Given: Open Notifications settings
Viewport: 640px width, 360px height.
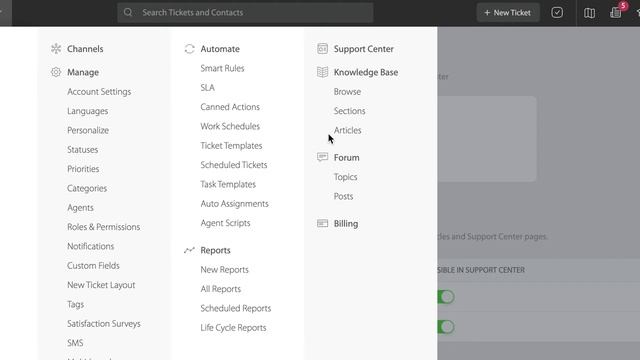Looking at the screenshot, I should pos(91,247).
